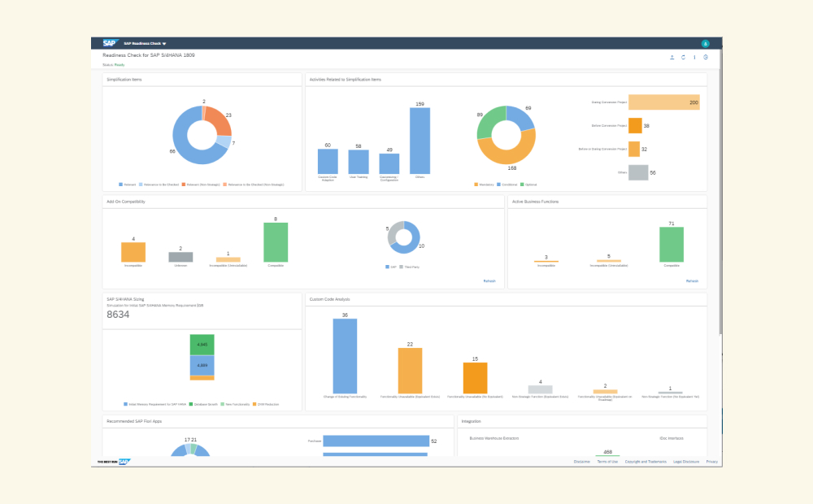Screen dimensions: 813x504
Task: Click the 8634 memory requirement value
Action: [118, 315]
